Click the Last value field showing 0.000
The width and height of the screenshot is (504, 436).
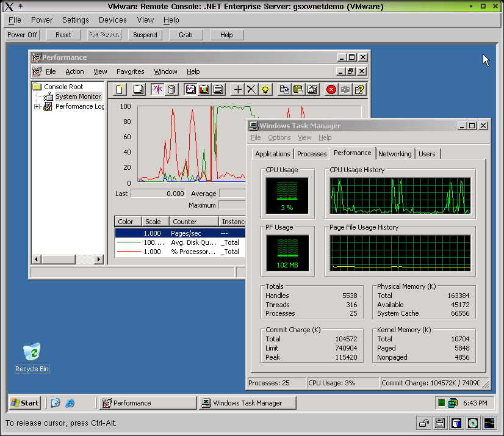pos(158,194)
